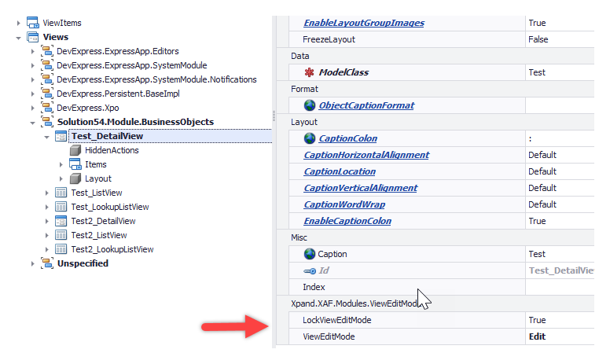610x364 pixels.
Task: Click the DevExpress.Persistent.BaseImpl group icon
Action: pos(47,94)
